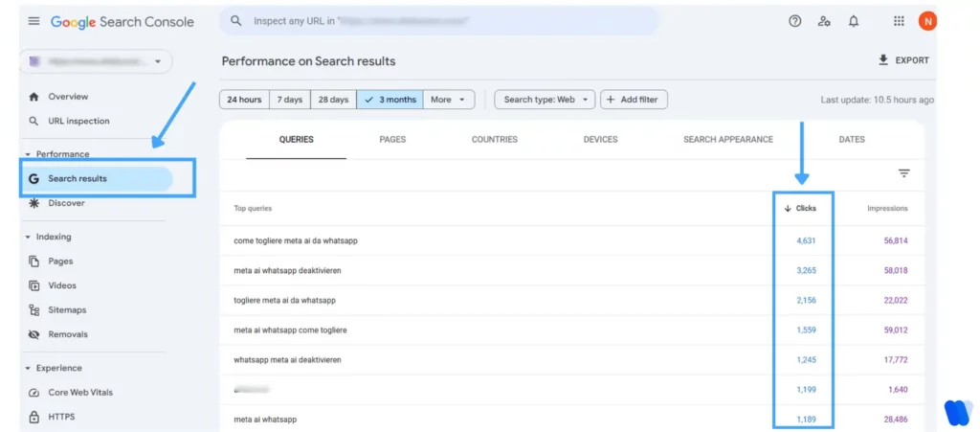Click the Sitemaps icon in sidebar

click(x=34, y=310)
